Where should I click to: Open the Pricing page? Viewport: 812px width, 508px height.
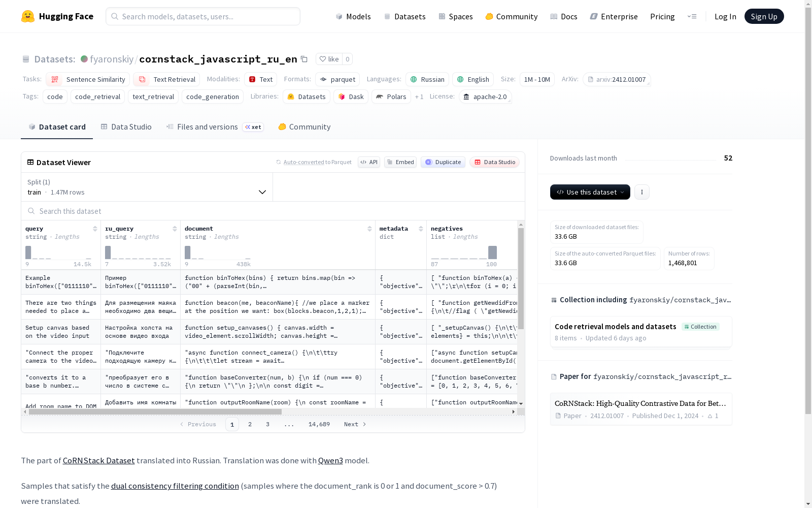[x=662, y=16]
